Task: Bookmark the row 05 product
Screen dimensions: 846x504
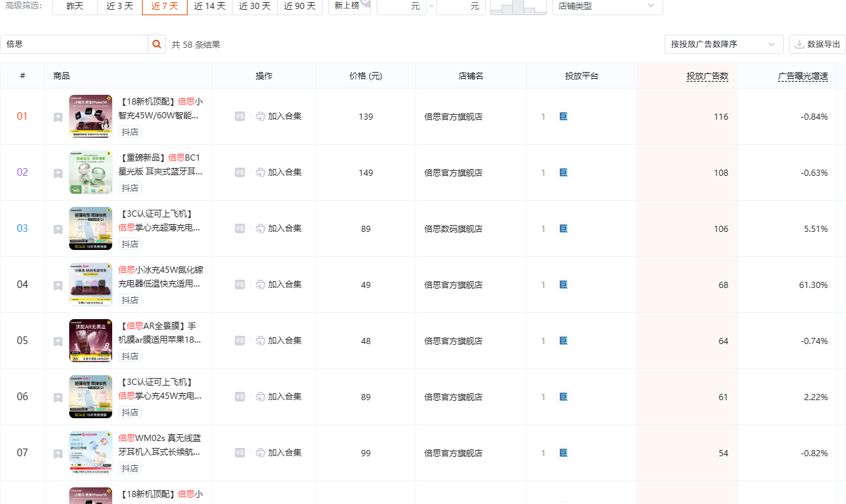Action: click(58, 341)
